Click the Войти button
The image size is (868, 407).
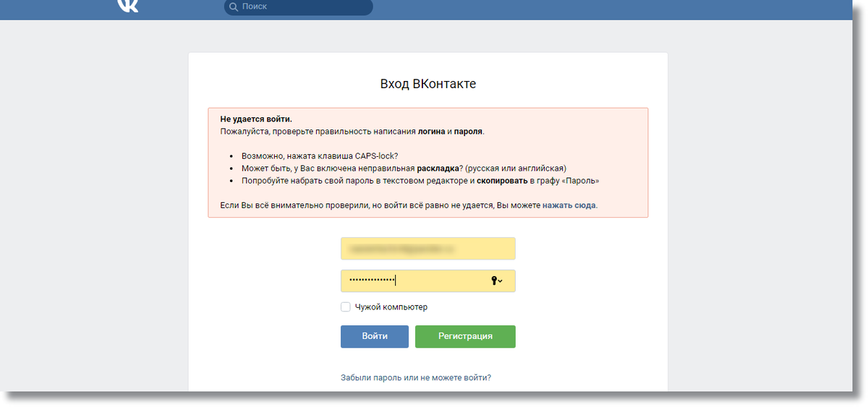(x=375, y=336)
